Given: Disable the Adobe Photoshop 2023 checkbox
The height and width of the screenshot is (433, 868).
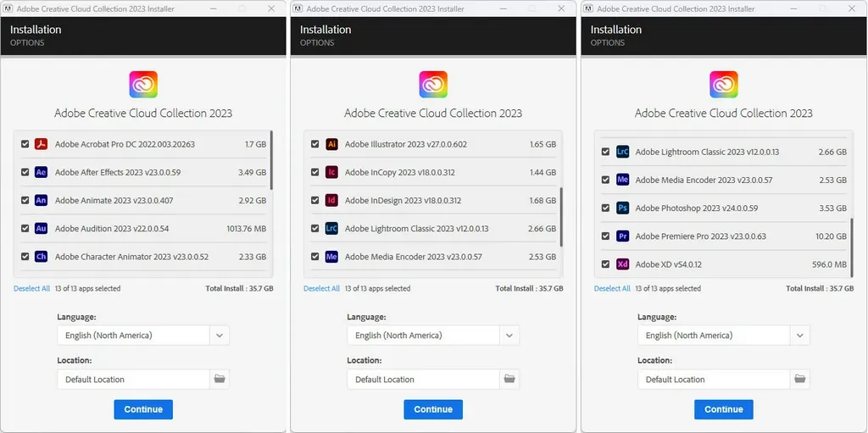Looking at the screenshot, I should [605, 208].
